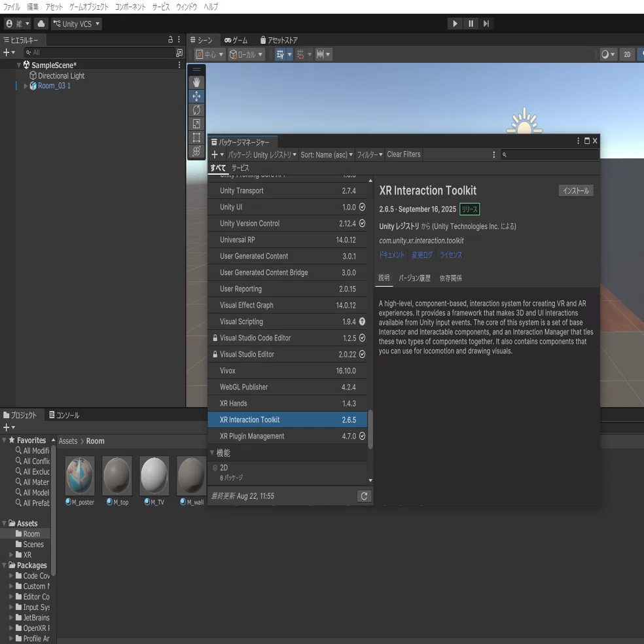Image resolution: width=644 pixels, height=644 pixels.
Task: Open the Sort: Name (asc) dropdown
Action: pyautogui.click(x=327, y=155)
